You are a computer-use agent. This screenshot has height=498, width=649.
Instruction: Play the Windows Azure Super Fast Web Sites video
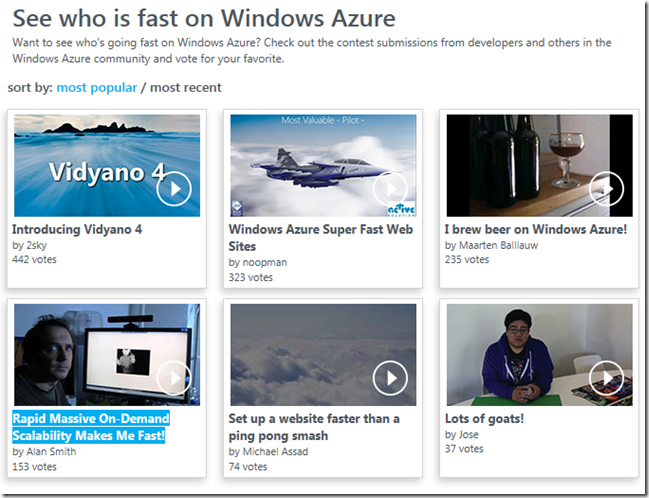click(390, 189)
